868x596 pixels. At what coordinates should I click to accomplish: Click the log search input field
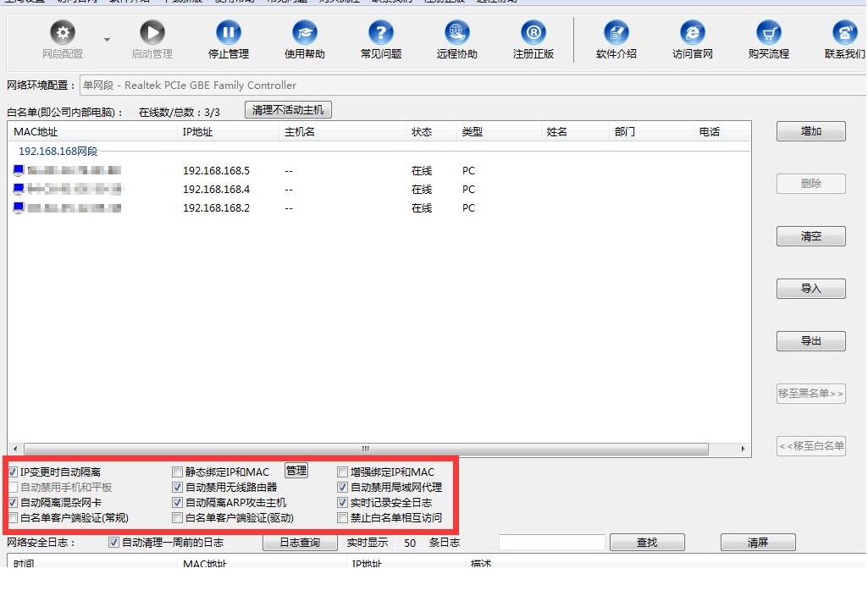point(551,543)
